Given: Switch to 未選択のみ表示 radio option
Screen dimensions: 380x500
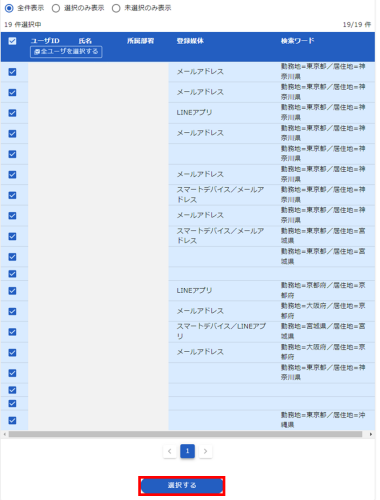Looking at the screenshot, I should click(116, 8).
